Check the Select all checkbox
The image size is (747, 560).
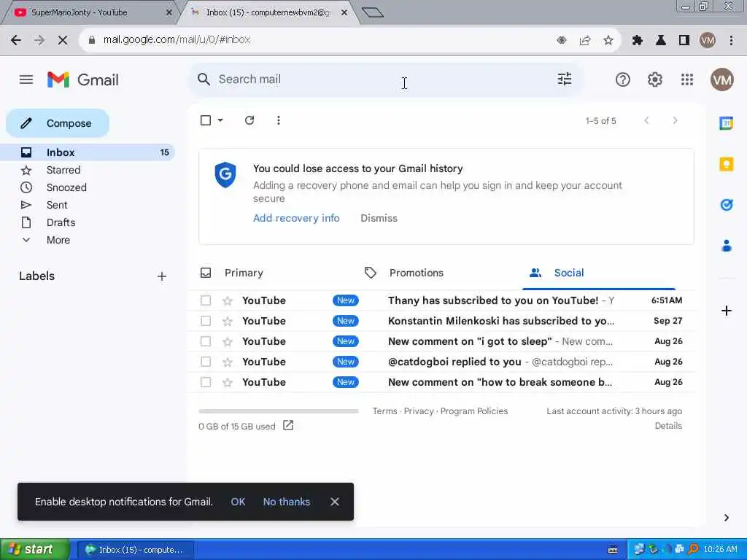pos(206,120)
